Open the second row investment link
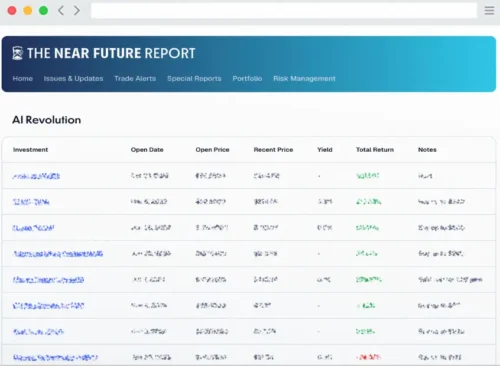Image resolution: width=500 pixels, height=366 pixels. (31, 202)
